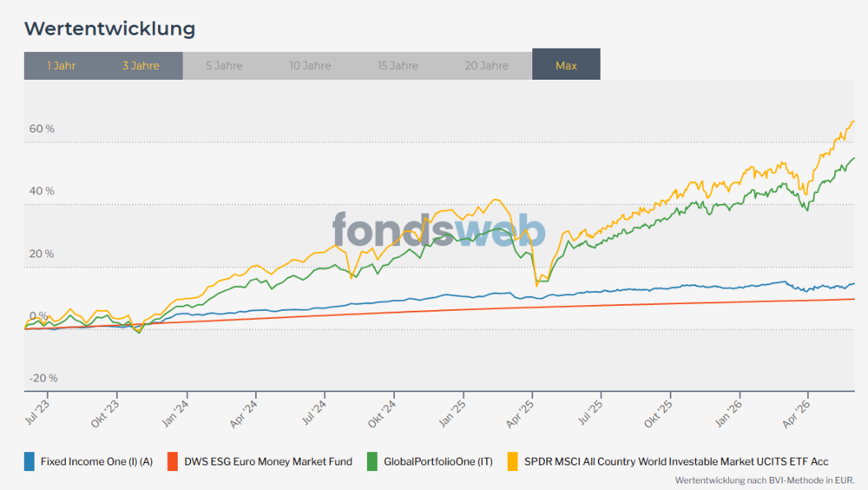Viewport: 868px width, 490px height.
Task: Click the Wertentwicklung heading
Action: 109,29
